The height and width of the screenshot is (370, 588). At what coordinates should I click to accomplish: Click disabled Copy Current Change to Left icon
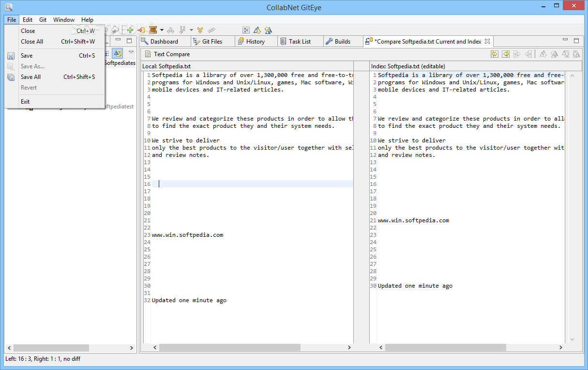click(528, 54)
